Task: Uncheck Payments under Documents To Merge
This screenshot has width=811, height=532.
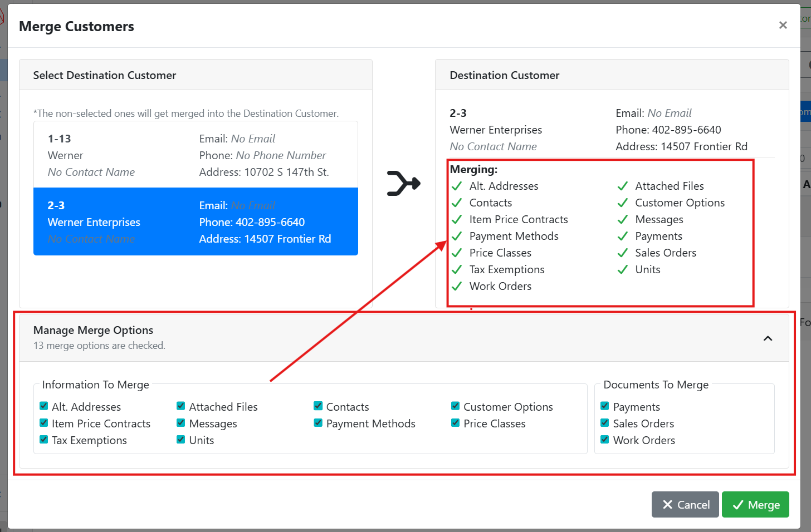Action: (605, 406)
